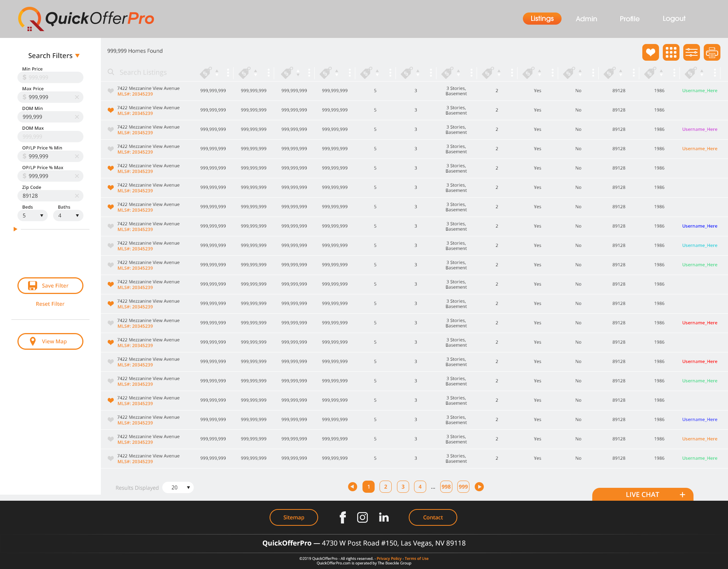
Task: Open the column filter sliders icon
Action: 691,52
